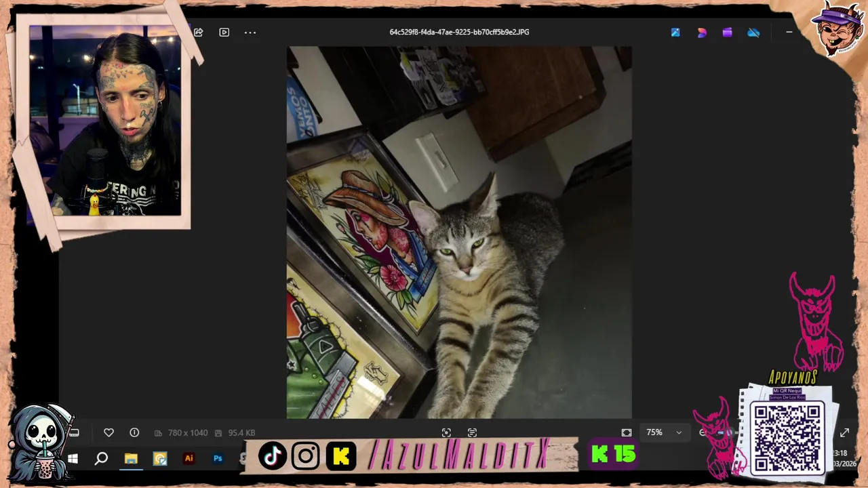The image size is (868, 488).
Task: Open the taskbar Search magnifier
Action: tap(101, 459)
